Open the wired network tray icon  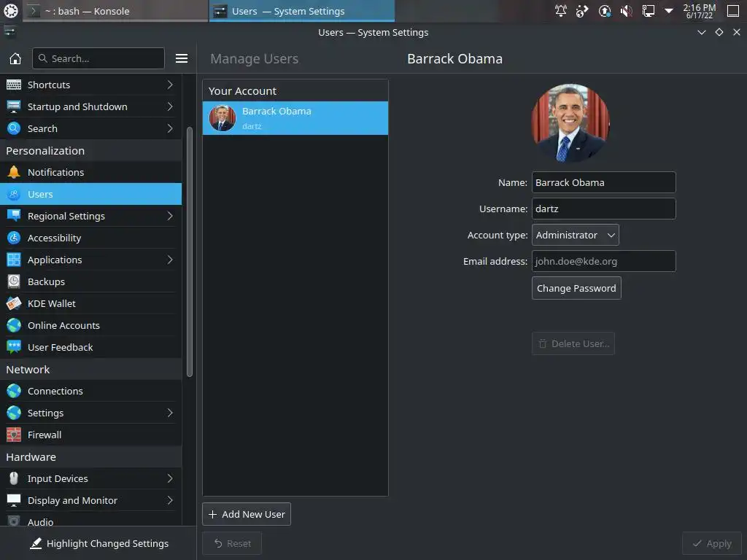648,10
